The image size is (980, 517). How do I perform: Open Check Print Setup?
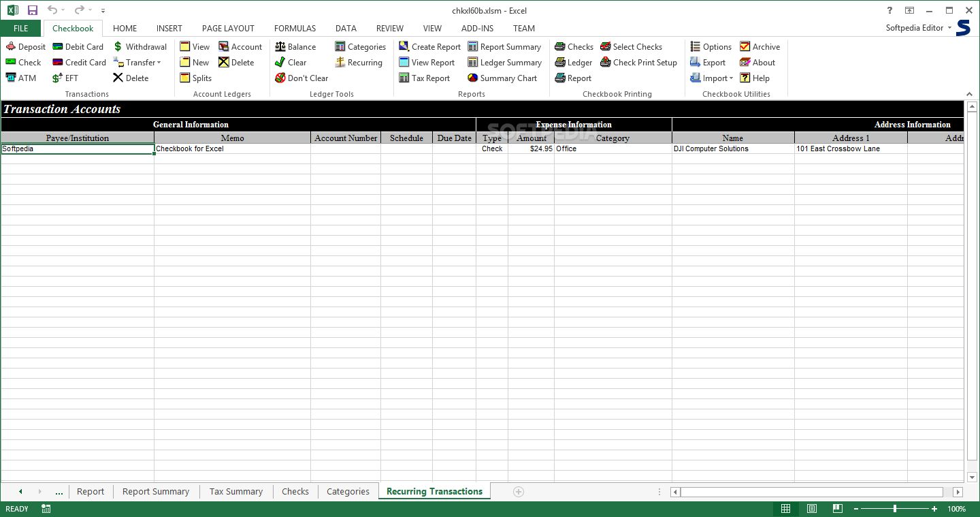pyautogui.click(x=638, y=63)
